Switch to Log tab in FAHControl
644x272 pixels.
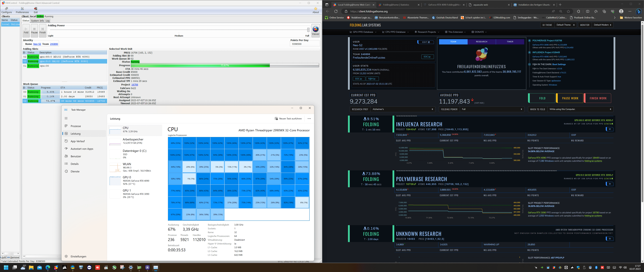point(48,21)
